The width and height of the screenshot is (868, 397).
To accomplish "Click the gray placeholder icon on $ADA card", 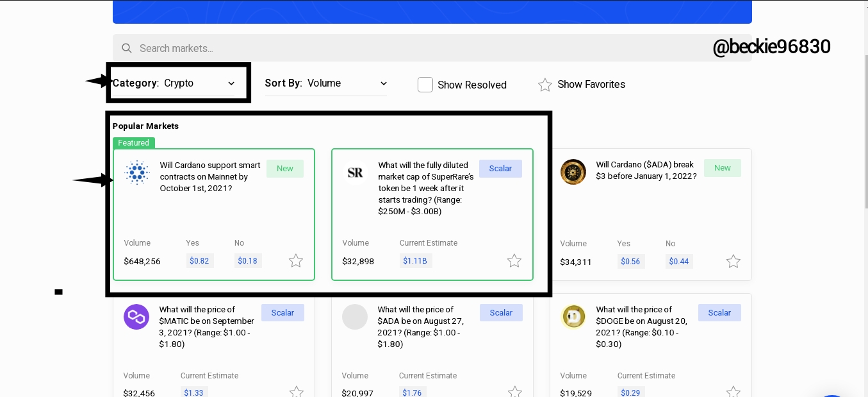I will click(355, 317).
